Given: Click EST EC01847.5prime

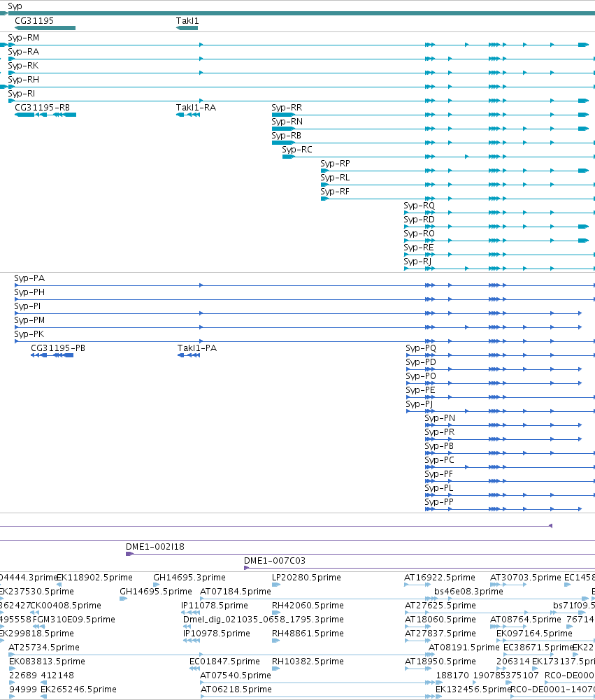Looking at the screenshot, I should click(x=224, y=662).
